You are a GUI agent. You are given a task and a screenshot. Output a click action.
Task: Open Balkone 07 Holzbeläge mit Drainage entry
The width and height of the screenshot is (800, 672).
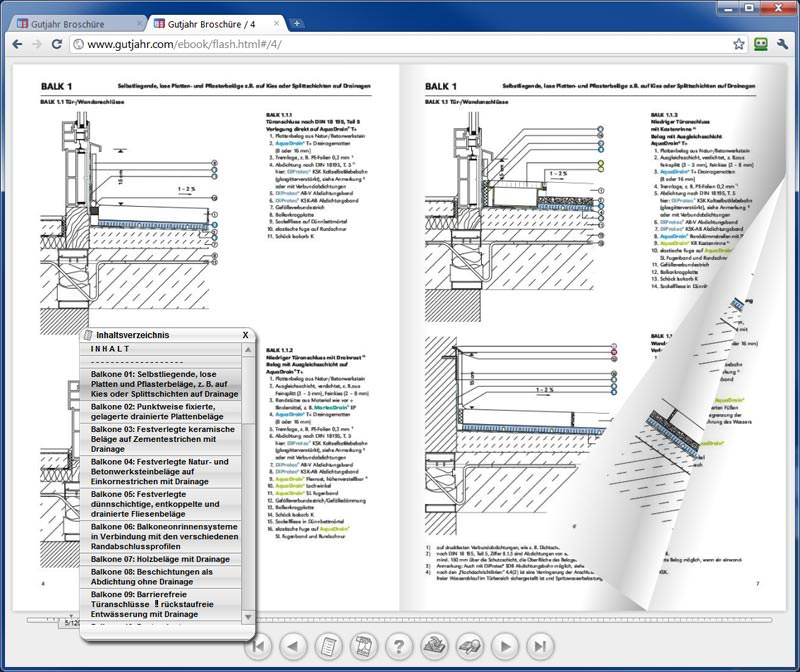[x=160, y=559]
